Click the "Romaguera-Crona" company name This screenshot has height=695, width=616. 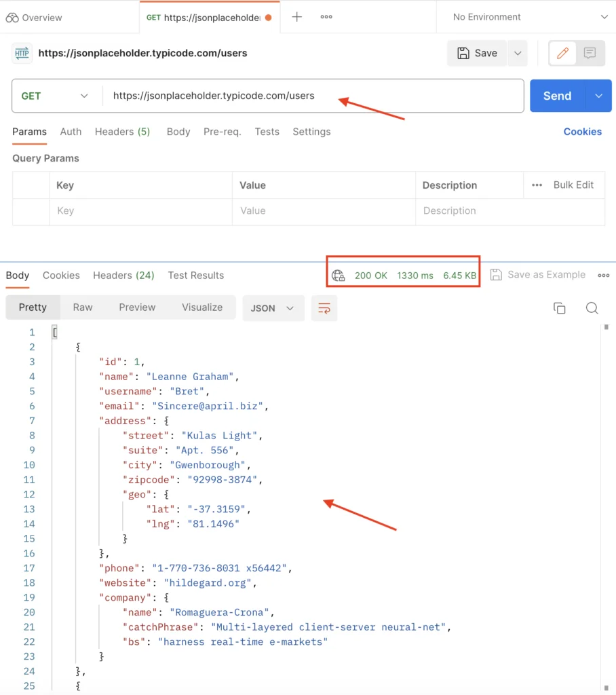pyautogui.click(x=219, y=613)
